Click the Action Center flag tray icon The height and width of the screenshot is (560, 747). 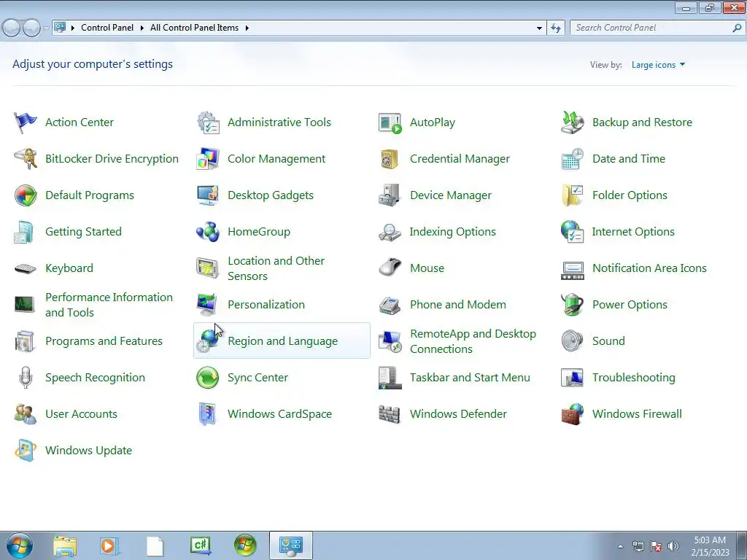coord(656,546)
